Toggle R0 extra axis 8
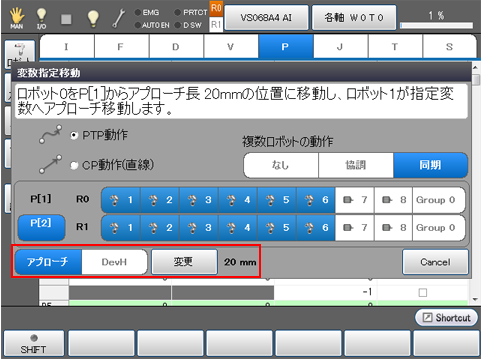This screenshot has height=360, width=481. point(393,200)
